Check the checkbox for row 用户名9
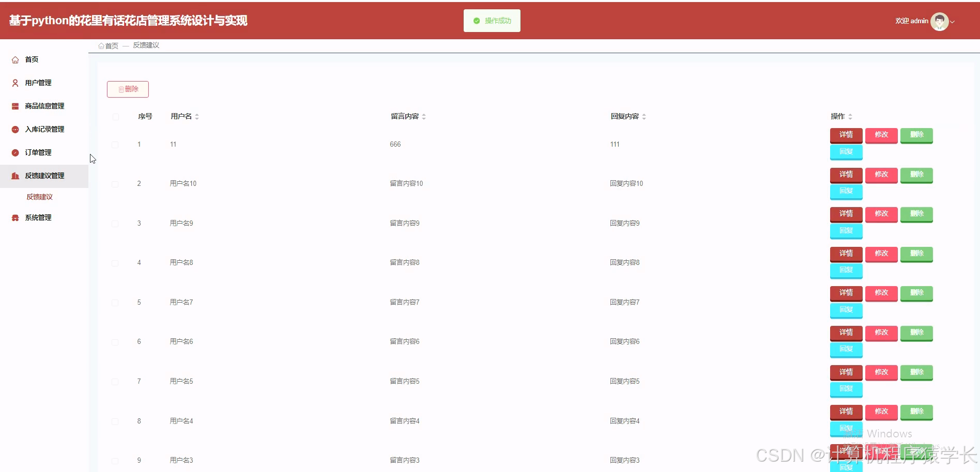The image size is (980, 472). [115, 224]
